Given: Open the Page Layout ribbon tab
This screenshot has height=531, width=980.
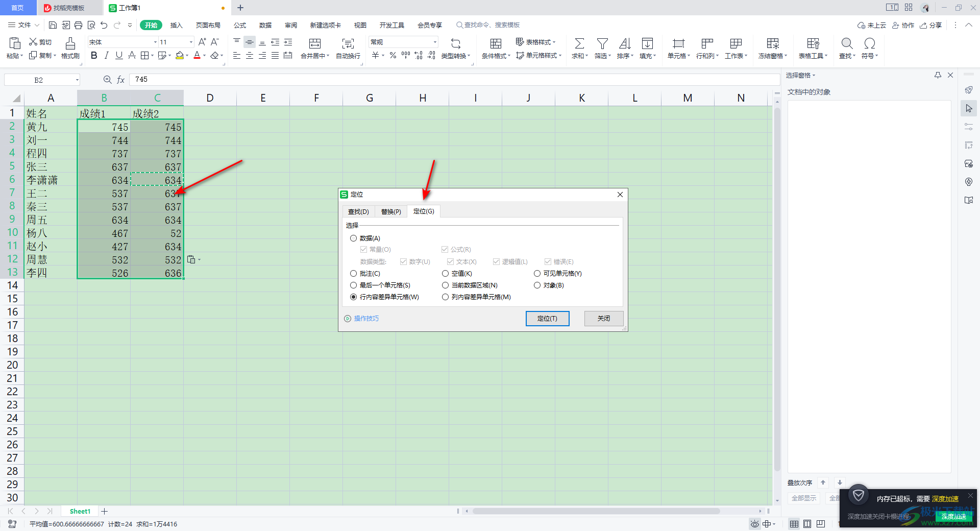Looking at the screenshot, I should pyautogui.click(x=208, y=25).
